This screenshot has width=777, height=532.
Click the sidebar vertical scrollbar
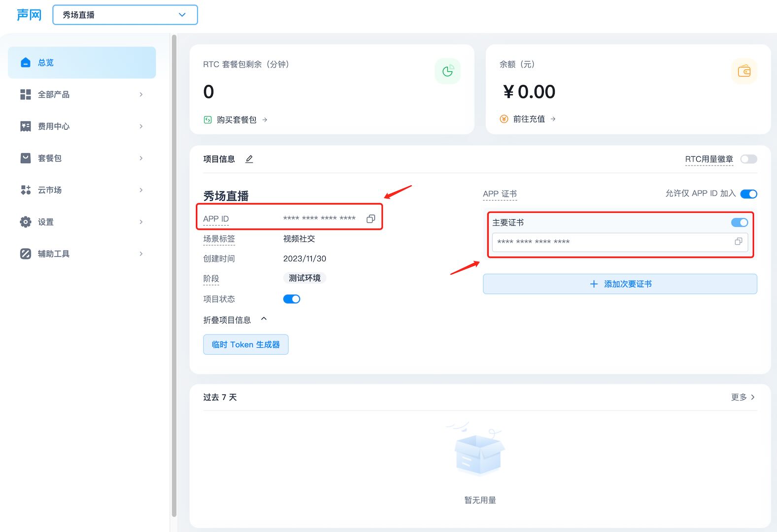[174, 276]
